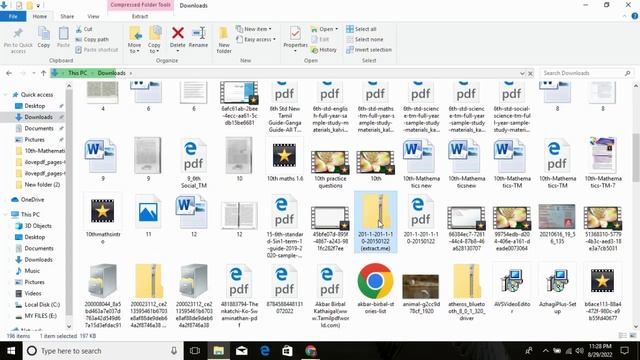Click Pin to Quick access
Image resolution: width=640 pixels, height=360 pixels.
pos(18,40)
